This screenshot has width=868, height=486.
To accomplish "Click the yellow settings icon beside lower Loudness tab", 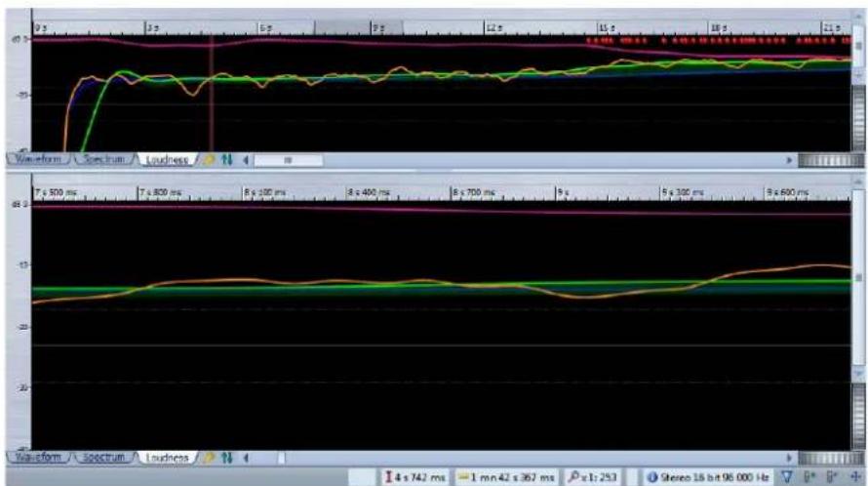I will [209, 458].
